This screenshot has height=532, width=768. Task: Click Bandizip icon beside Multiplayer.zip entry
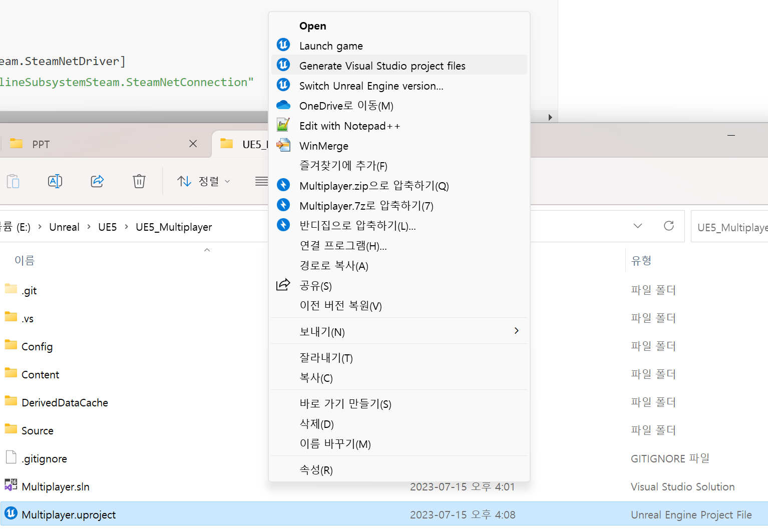[283, 185]
